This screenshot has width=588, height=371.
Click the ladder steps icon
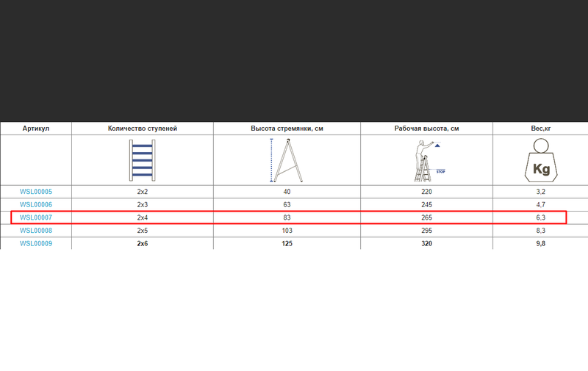[x=142, y=160]
